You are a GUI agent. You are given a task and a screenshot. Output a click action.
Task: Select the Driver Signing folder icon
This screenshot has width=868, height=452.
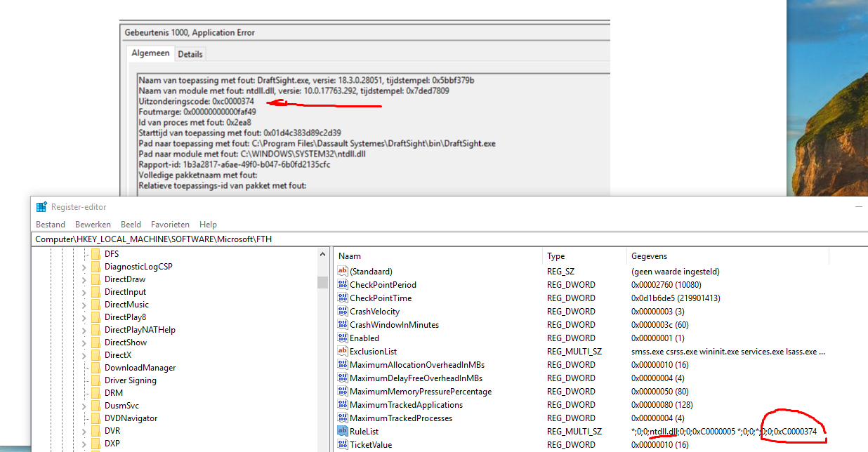click(96, 380)
